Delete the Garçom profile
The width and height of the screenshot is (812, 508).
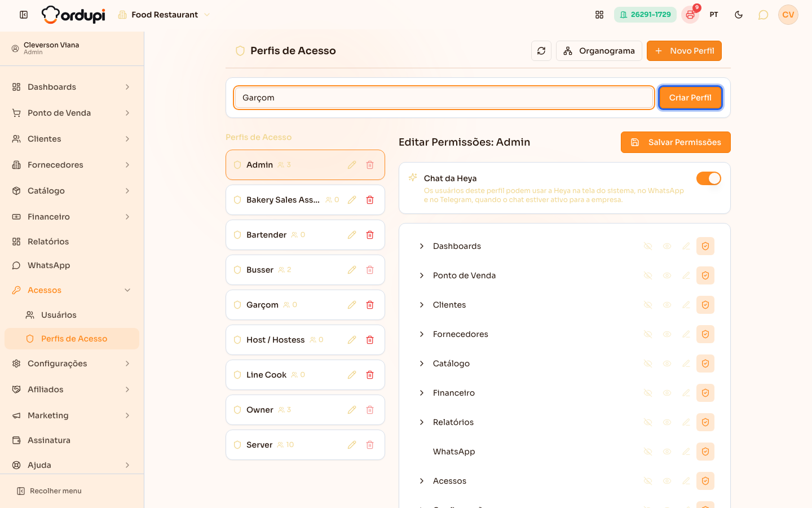[370, 305]
